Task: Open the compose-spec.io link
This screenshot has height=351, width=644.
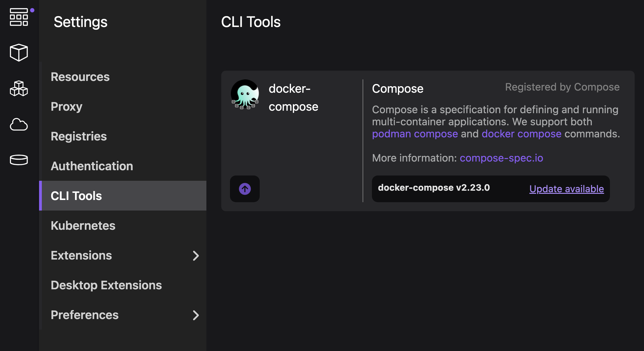Action: pos(501,158)
